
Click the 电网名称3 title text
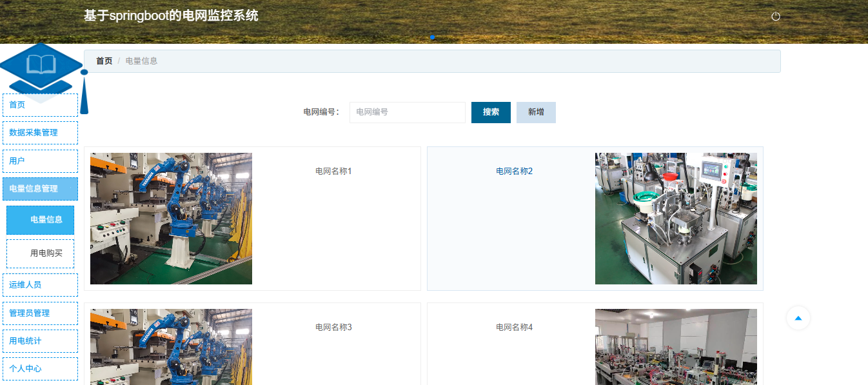333,328
